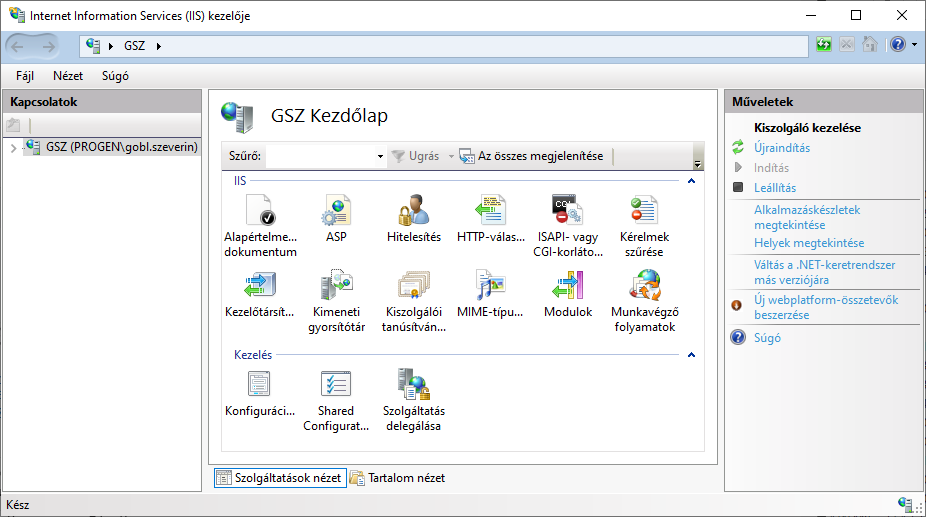Switch to Szolgáltatások nézet tab
This screenshot has width=926, height=517.
279,478
